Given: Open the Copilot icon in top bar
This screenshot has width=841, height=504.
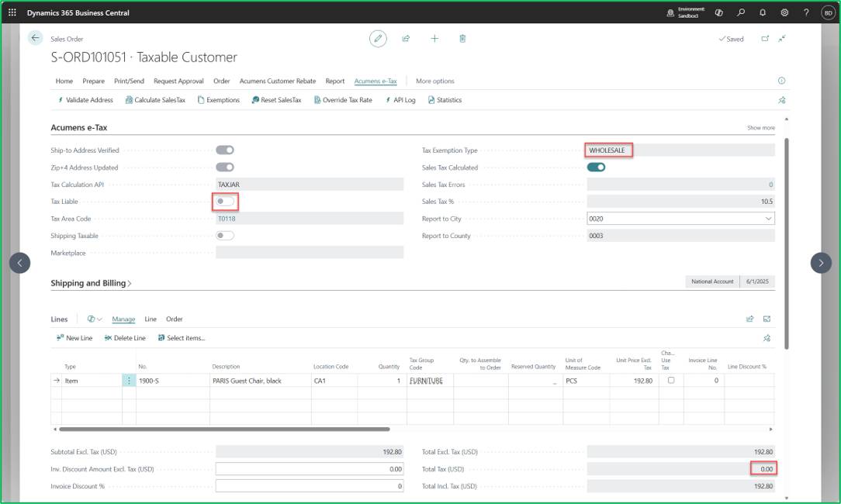Looking at the screenshot, I should pos(718,12).
